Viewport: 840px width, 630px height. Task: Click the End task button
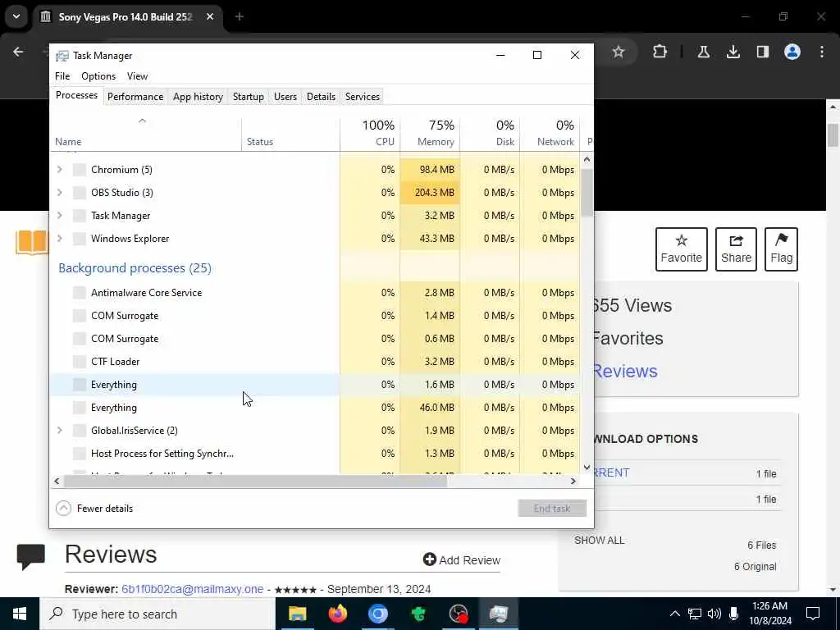[x=552, y=509]
